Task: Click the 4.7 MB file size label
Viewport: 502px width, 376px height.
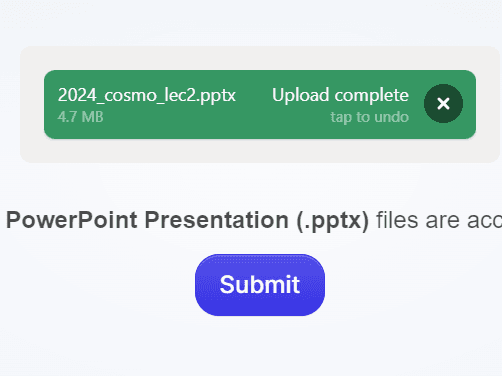Action: coord(80,117)
